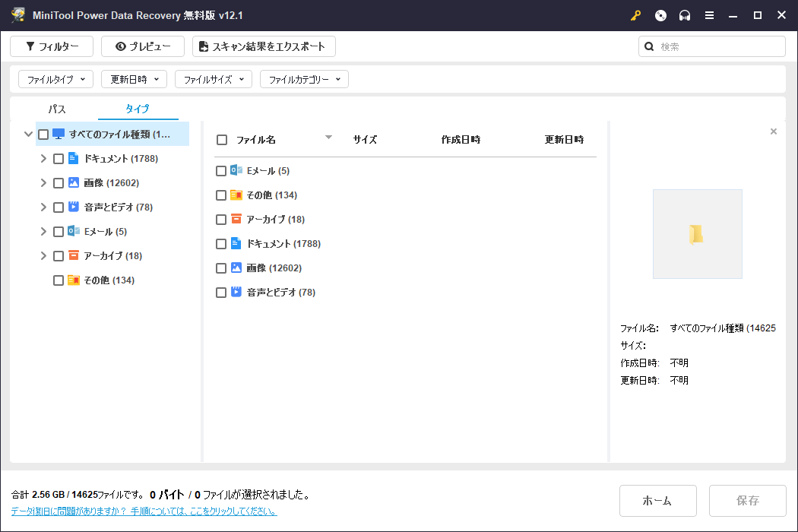Switch to the パス tab
This screenshot has height=532, width=798.
coord(57,109)
